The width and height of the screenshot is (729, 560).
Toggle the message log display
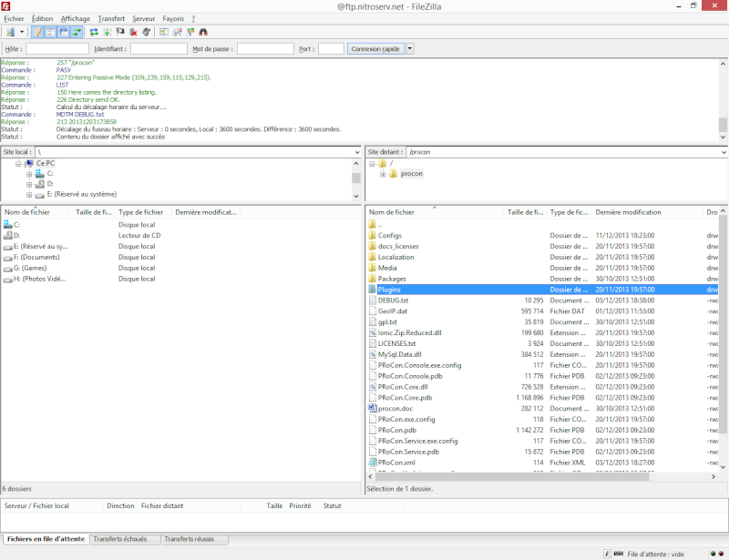click(x=37, y=32)
